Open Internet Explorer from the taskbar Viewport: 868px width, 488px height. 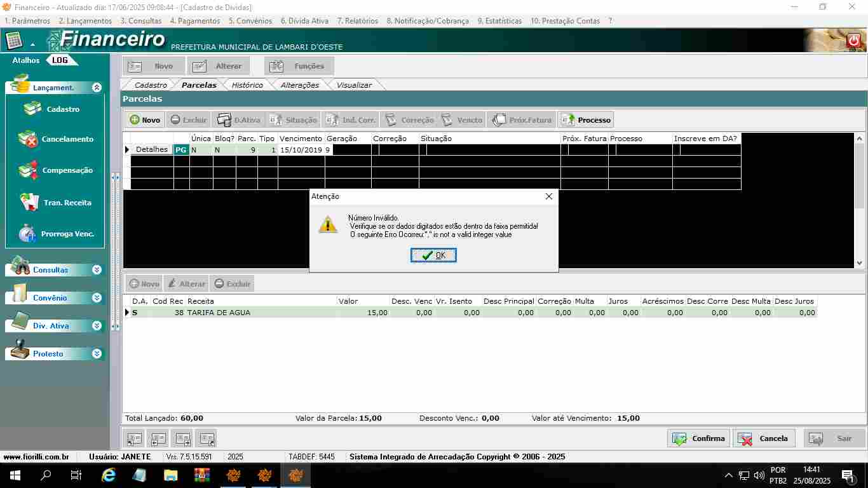click(x=109, y=475)
